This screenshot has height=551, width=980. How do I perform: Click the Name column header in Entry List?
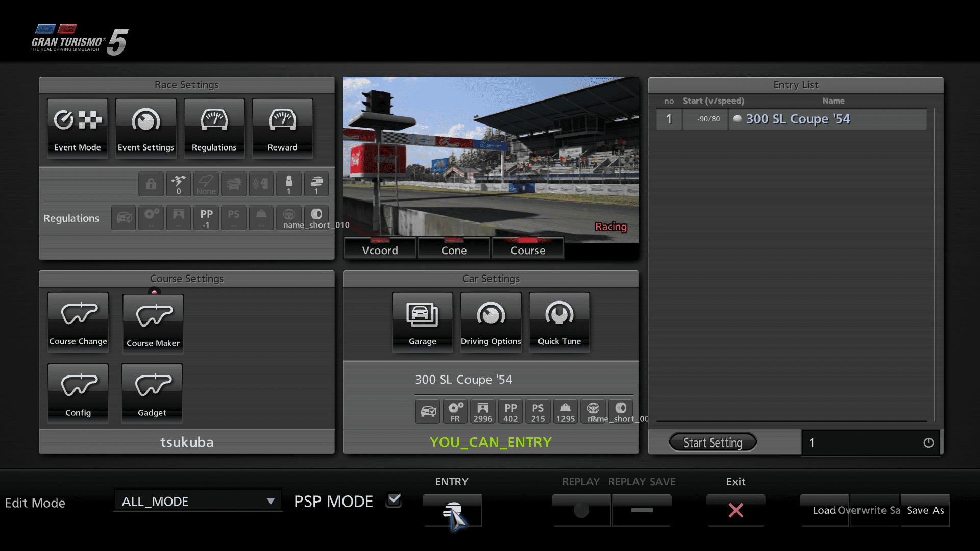834,101
